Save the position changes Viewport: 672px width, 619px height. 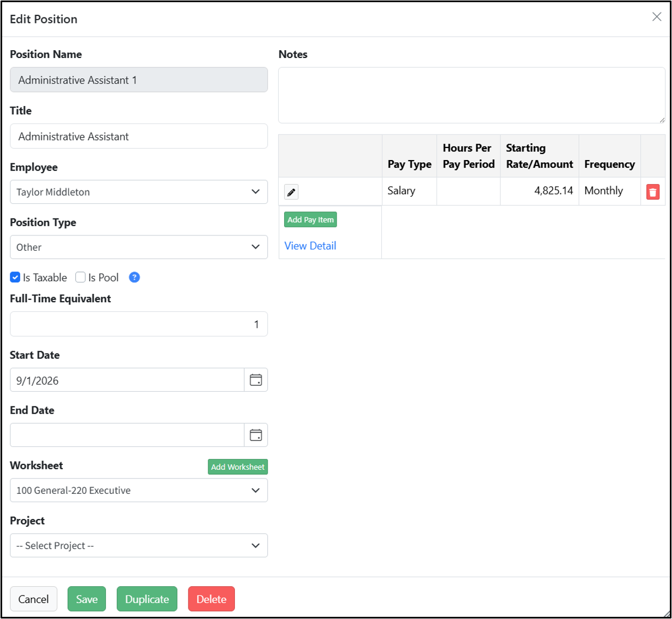[87, 599]
